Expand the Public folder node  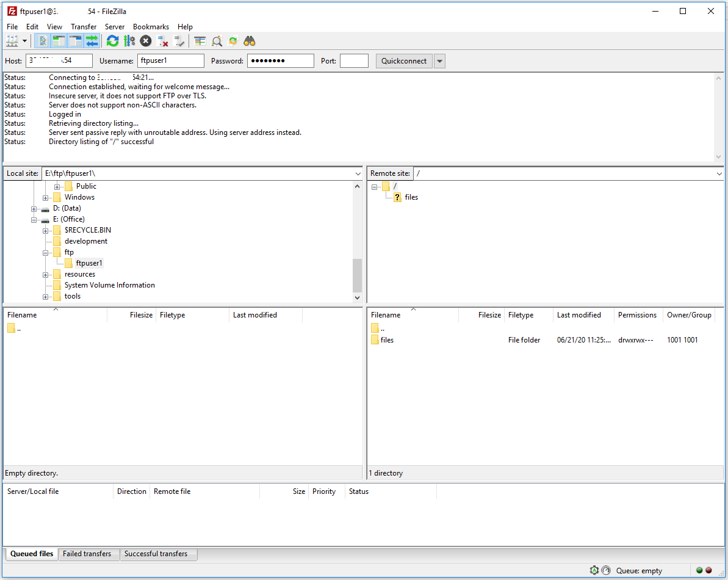57,187
